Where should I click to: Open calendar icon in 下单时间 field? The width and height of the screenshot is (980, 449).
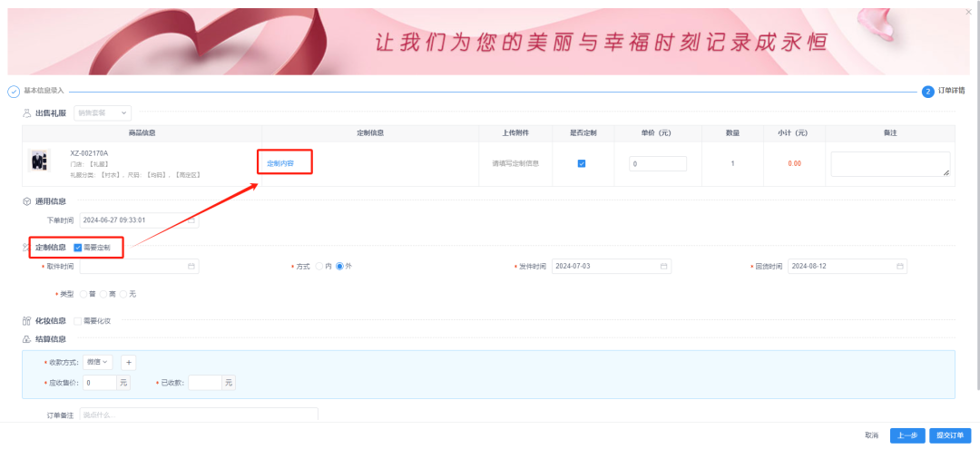click(191, 220)
